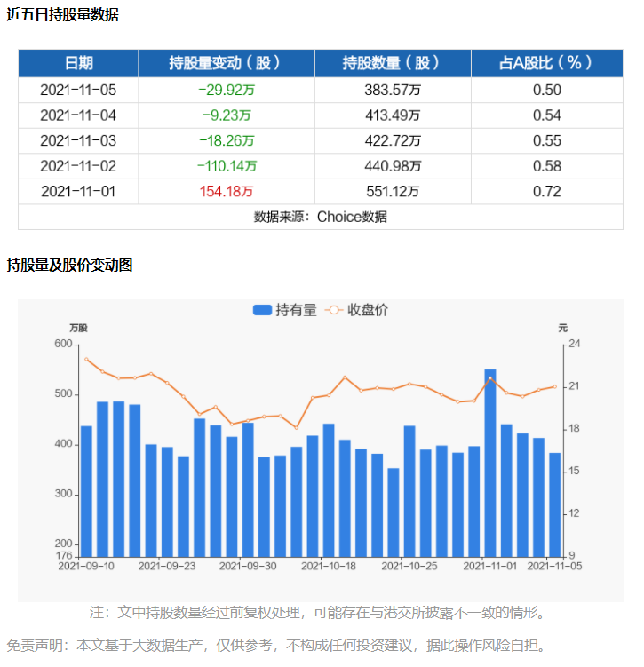This screenshot has height=667, width=644.
Task: Click the x-axis label 2021-10-18
Action: [x=329, y=566]
